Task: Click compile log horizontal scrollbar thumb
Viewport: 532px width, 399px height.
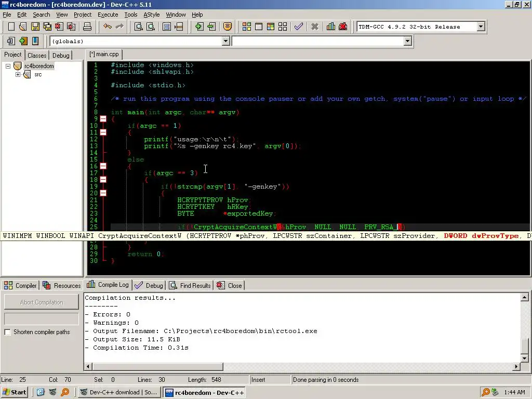Action: coord(158,366)
